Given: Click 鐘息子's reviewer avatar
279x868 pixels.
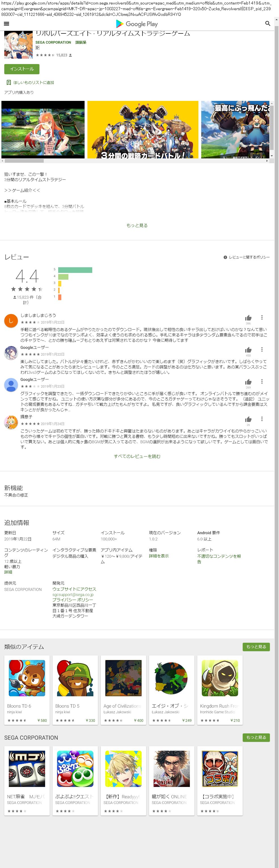Looking at the screenshot, I should click(x=11, y=422).
